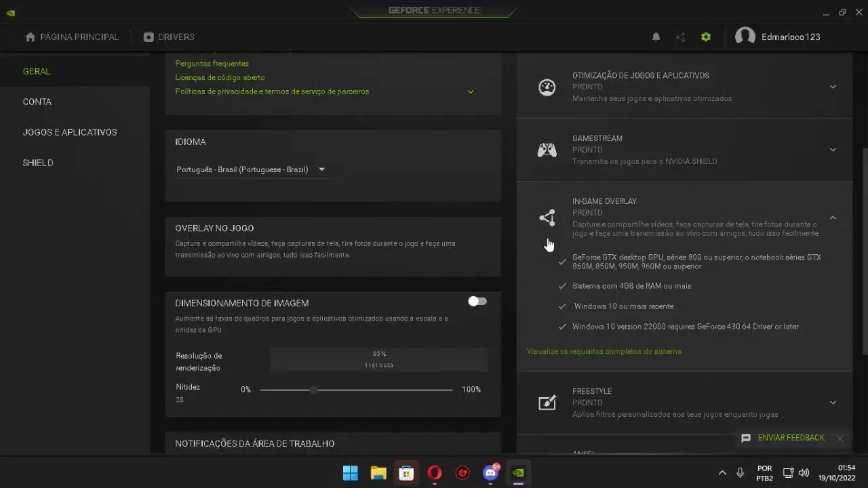Screen dimensions: 868x488
Task: Toggle the Dimensionamento de Imagem switch
Action: [x=477, y=302]
